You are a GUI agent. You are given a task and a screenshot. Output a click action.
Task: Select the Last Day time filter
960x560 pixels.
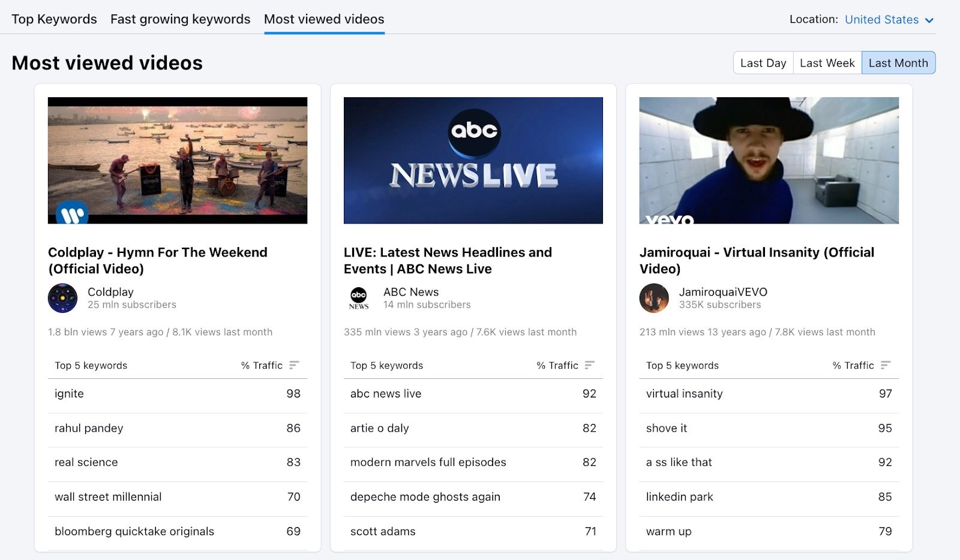coord(763,62)
